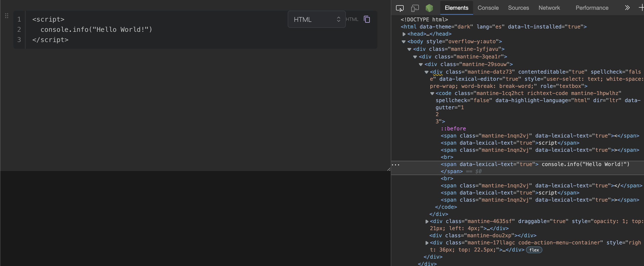Click the ellipsis icon on the panel divider
This screenshot has height=266, width=644.
pyautogui.click(x=396, y=165)
